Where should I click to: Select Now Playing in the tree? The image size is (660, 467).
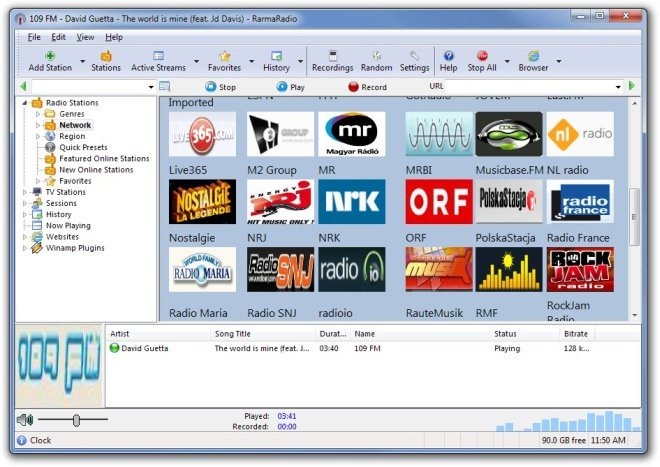tap(68, 226)
